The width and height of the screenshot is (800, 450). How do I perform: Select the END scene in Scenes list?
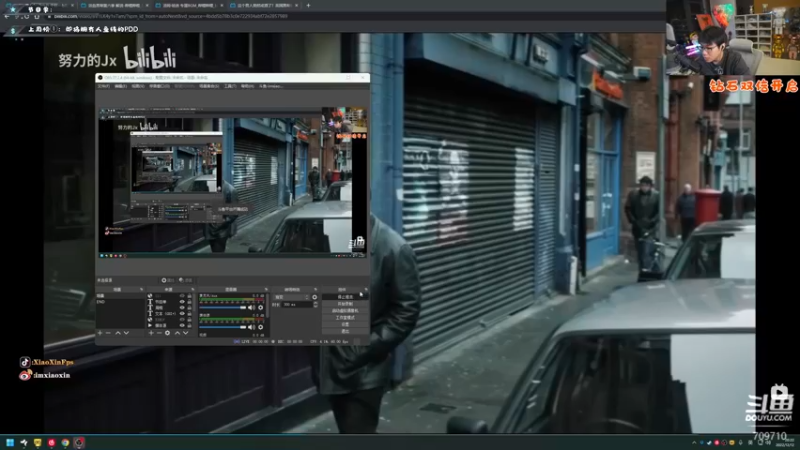(x=120, y=302)
